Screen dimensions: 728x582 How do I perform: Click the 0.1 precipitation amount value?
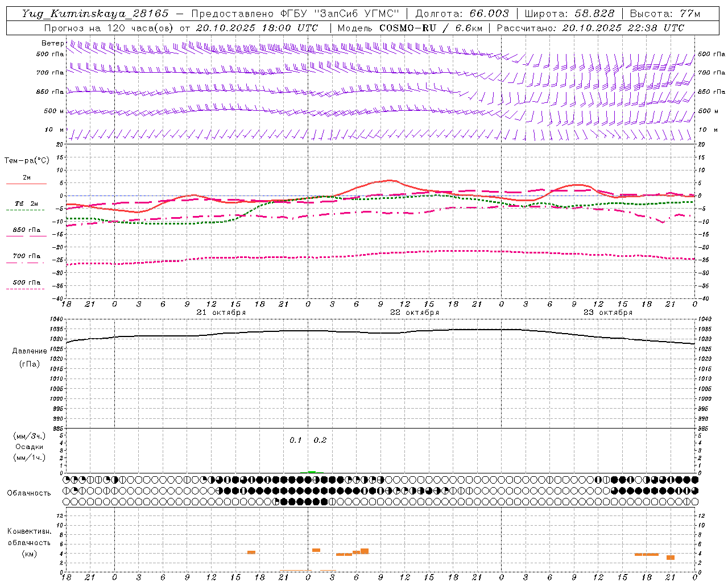pos(295,440)
